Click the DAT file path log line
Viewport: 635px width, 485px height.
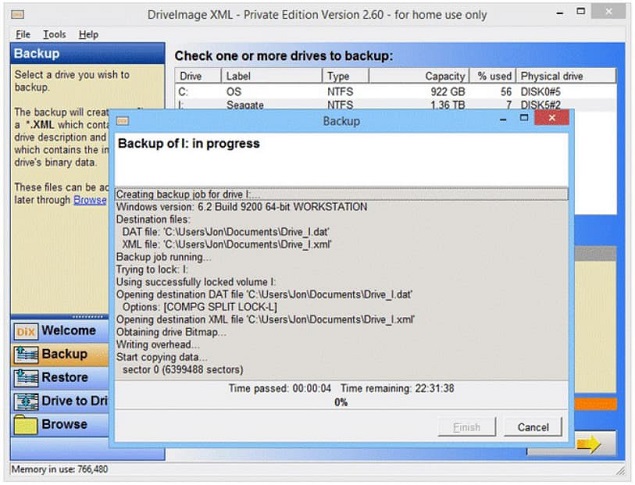(226, 232)
